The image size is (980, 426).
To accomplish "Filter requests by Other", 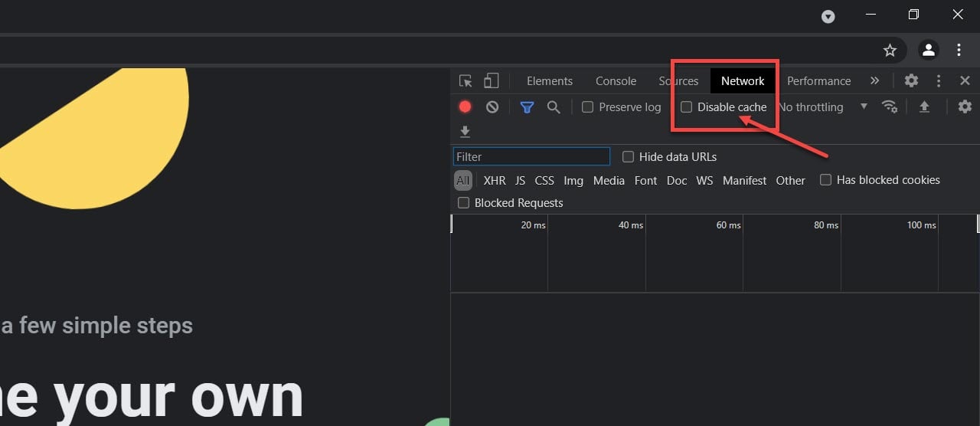I will coord(791,181).
